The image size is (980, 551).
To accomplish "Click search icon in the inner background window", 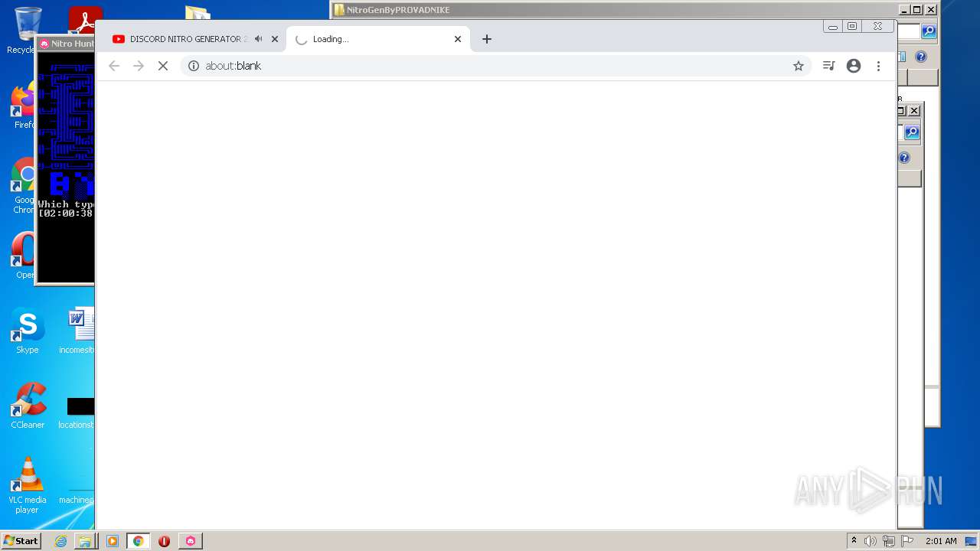I will point(912,132).
